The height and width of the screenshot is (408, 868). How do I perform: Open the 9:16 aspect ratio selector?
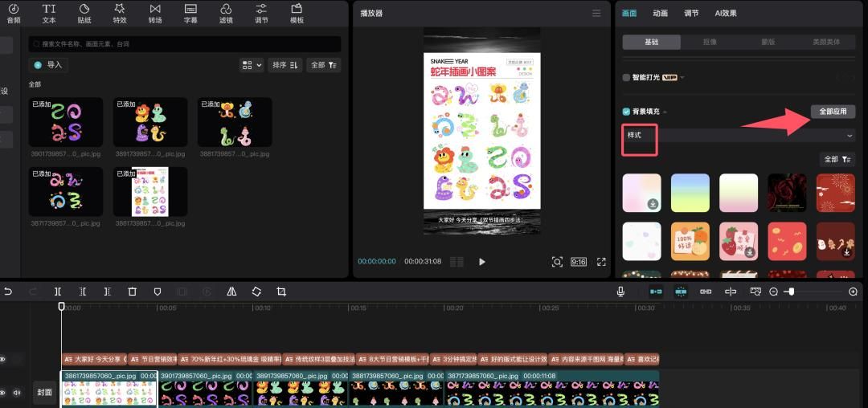[579, 262]
